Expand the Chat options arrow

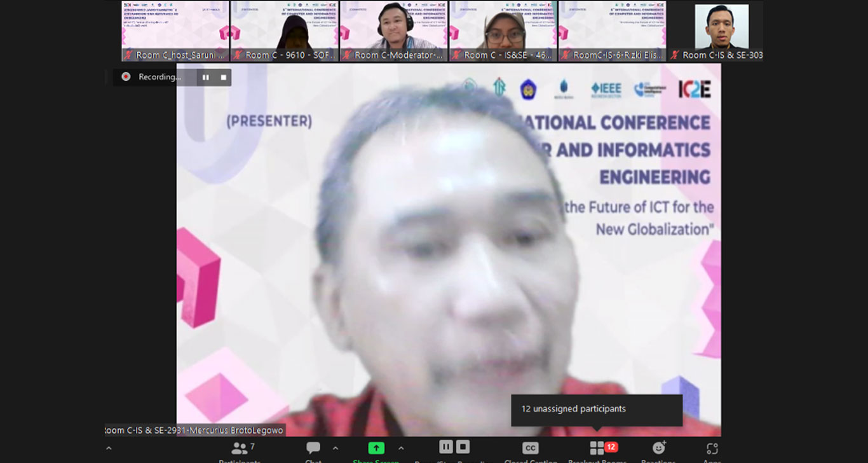[336, 448]
